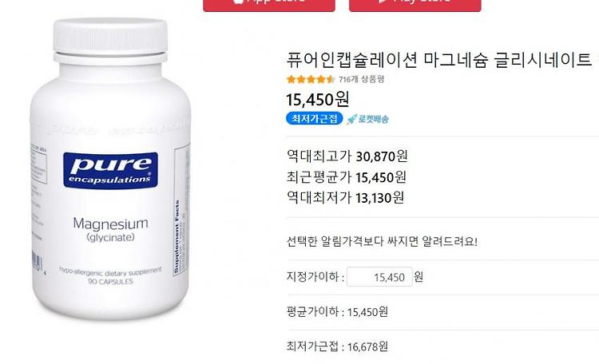Select the 지정가이하 alert option label
This screenshot has height=364, width=599.
coord(315,276)
